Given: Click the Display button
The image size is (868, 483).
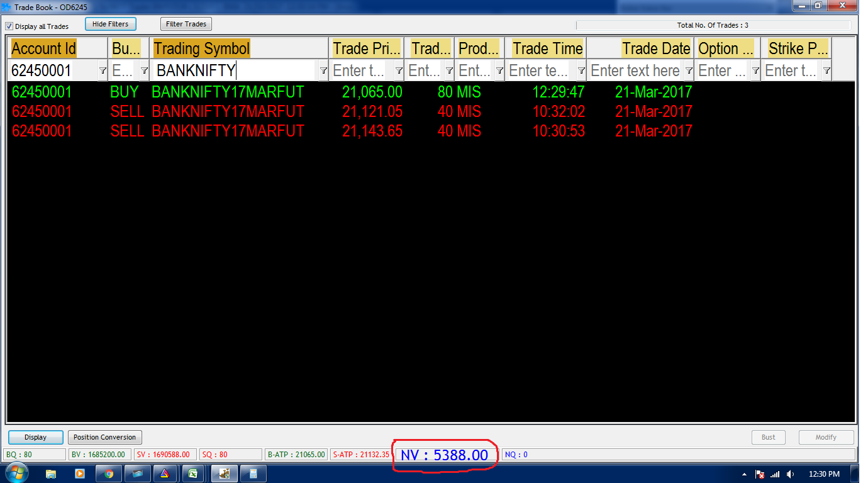Looking at the screenshot, I should (36, 437).
